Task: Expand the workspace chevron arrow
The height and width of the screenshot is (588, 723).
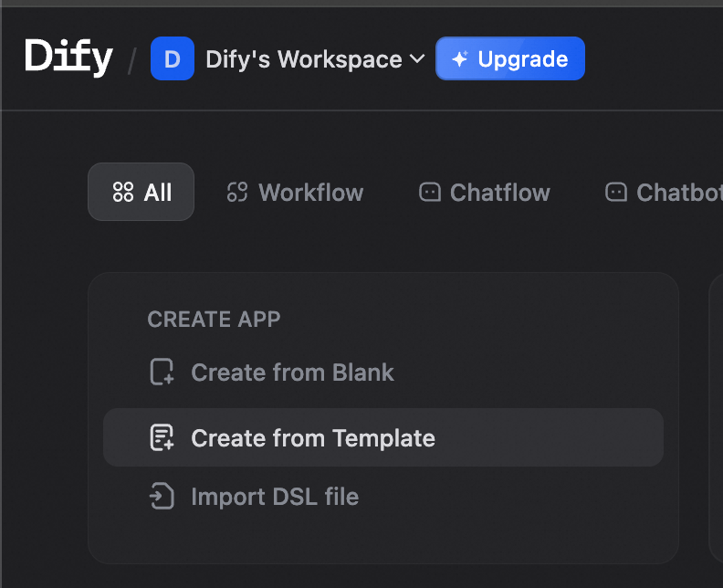Action: (x=417, y=58)
